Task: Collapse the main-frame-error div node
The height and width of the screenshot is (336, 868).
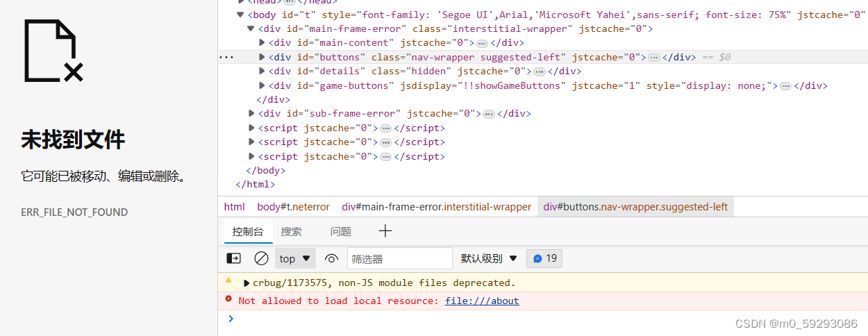Action: [x=251, y=28]
